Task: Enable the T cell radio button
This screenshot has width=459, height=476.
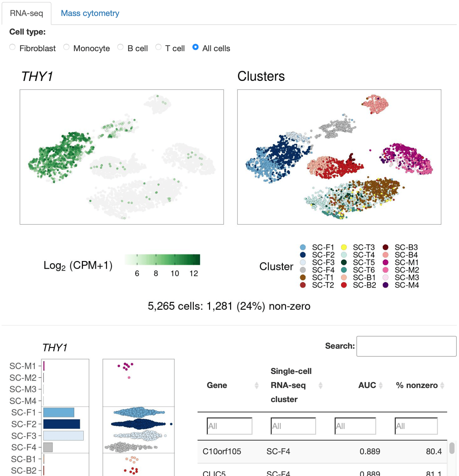Action: [x=159, y=47]
